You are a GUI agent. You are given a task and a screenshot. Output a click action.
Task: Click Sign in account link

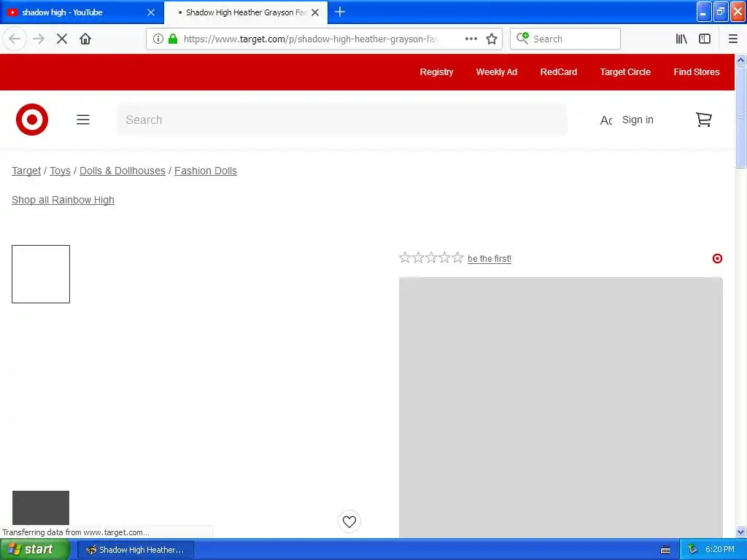(x=638, y=120)
